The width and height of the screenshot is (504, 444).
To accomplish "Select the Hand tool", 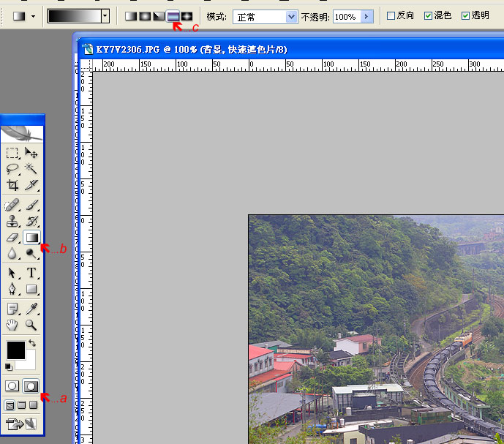I will pos(12,325).
